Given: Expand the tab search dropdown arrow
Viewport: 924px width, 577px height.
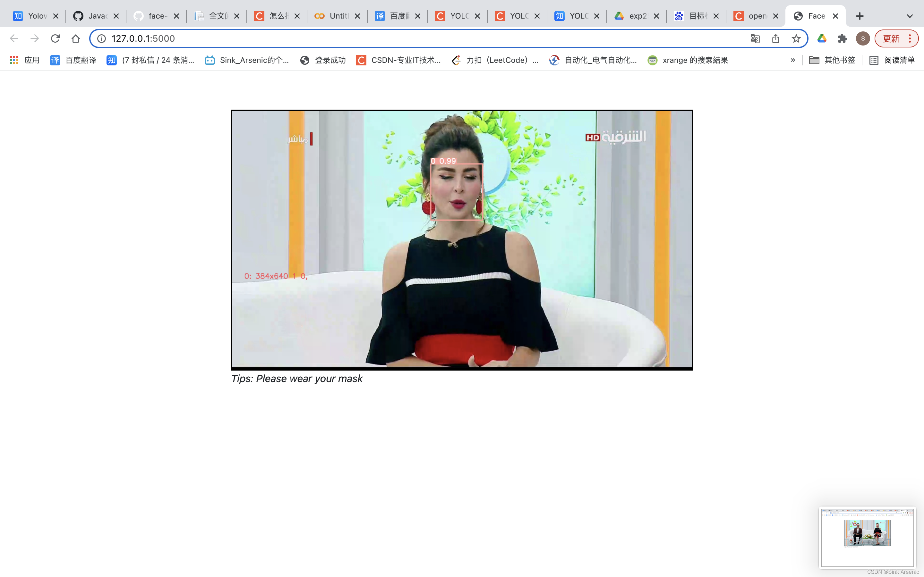Looking at the screenshot, I should 910,16.
